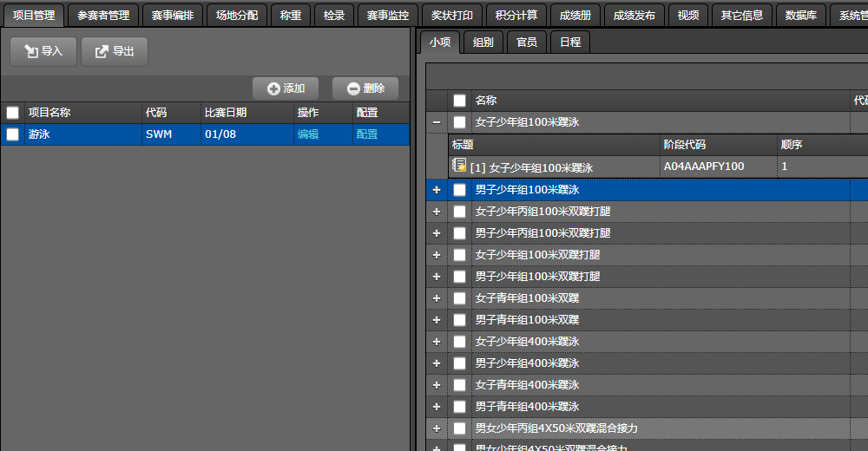
Task: Select checkbox for 女子青年组400米蹼泳
Action: tap(459, 385)
